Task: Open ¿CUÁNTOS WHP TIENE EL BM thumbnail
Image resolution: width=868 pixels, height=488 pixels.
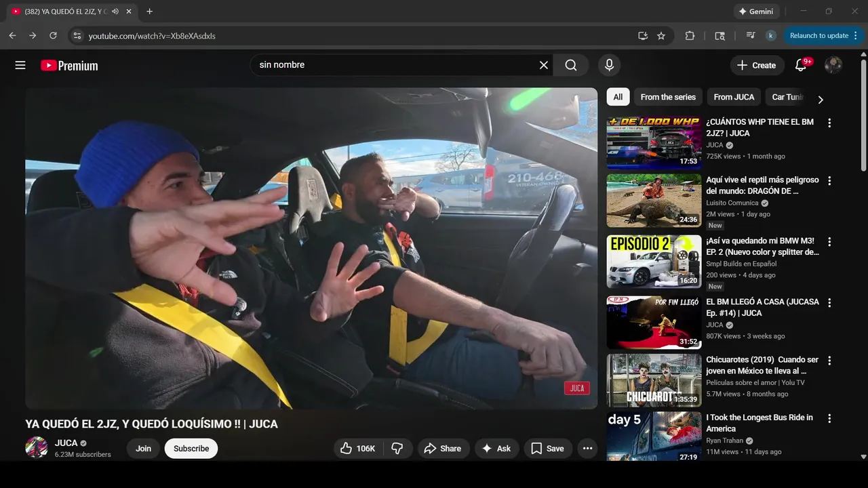Action: coord(654,142)
